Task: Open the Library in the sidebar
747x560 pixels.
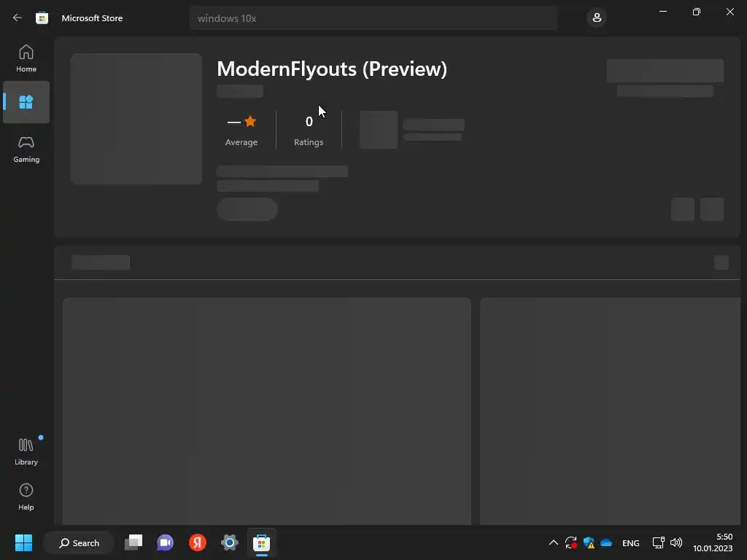Action: 26,451
